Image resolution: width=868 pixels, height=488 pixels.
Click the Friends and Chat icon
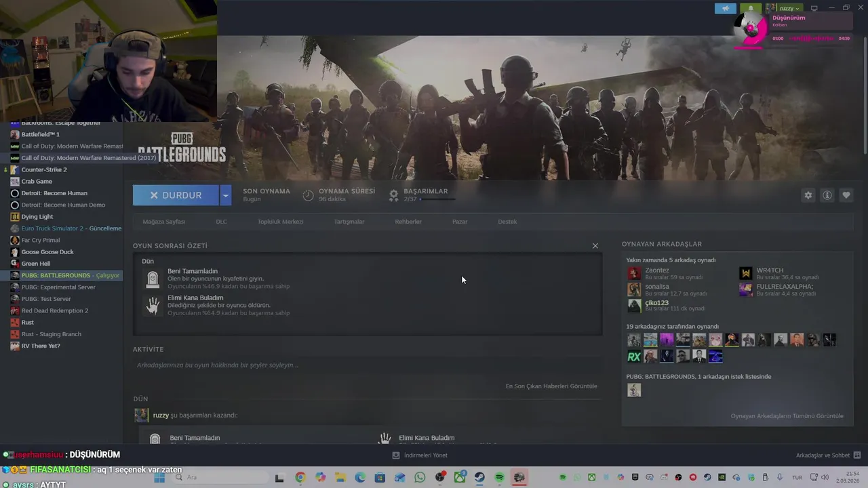856,455
